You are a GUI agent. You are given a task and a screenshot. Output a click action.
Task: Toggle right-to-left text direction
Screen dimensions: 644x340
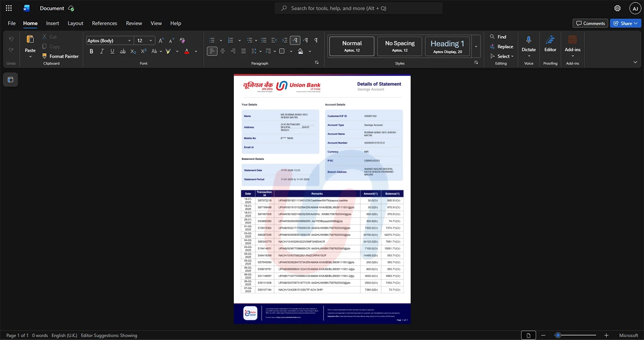tap(305, 41)
